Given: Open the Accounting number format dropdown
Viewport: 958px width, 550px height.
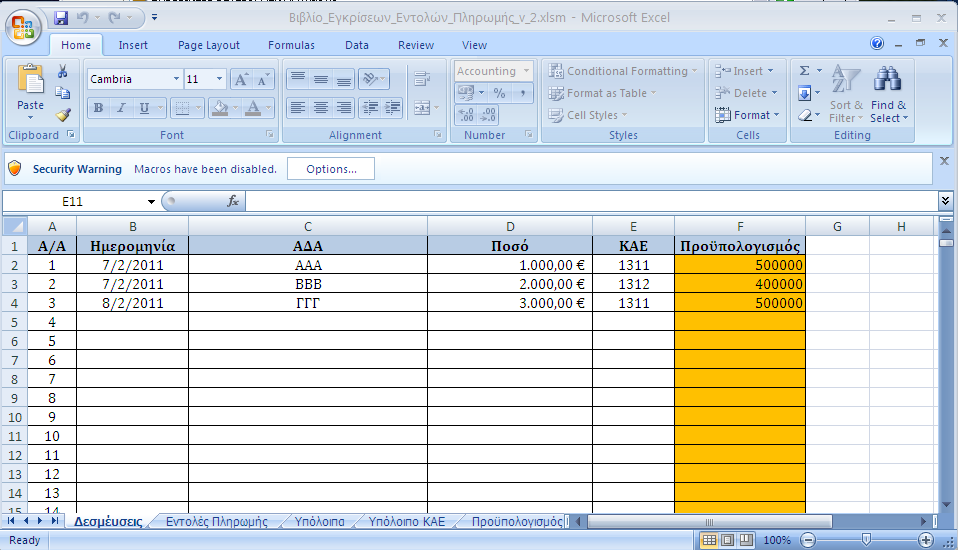Looking at the screenshot, I should click(x=526, y=71).
